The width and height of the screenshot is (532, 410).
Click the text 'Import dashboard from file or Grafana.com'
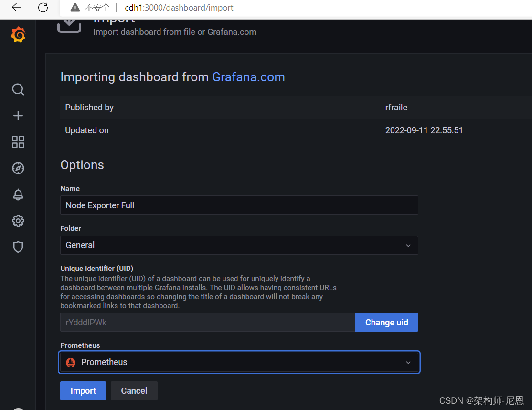coord(175,32)
